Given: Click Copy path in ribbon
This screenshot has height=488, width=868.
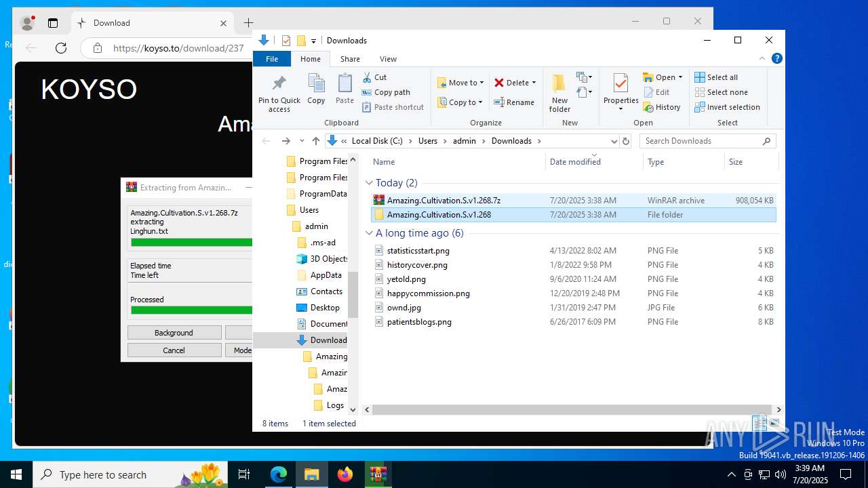Looking at the screenshot, I should [386, 92].
